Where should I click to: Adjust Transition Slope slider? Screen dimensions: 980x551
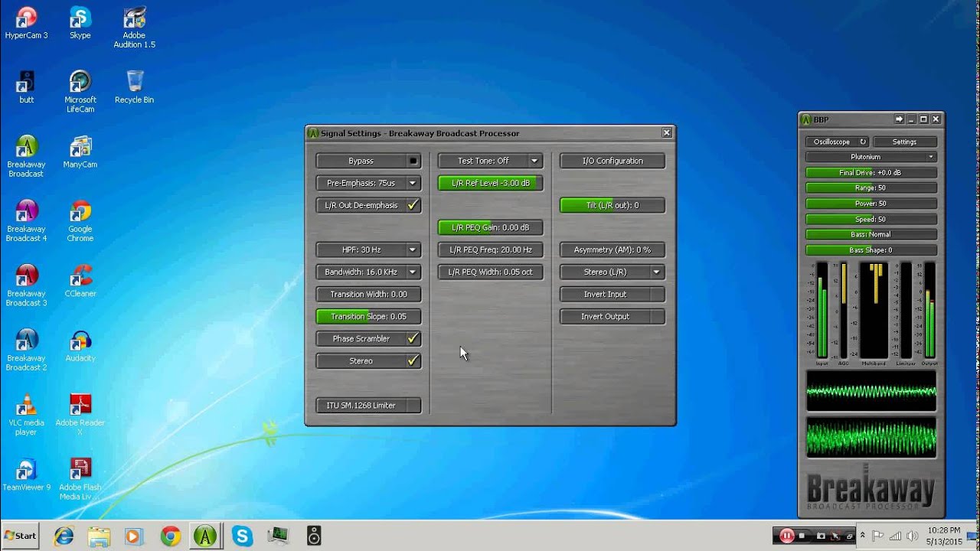click(368, 316)
